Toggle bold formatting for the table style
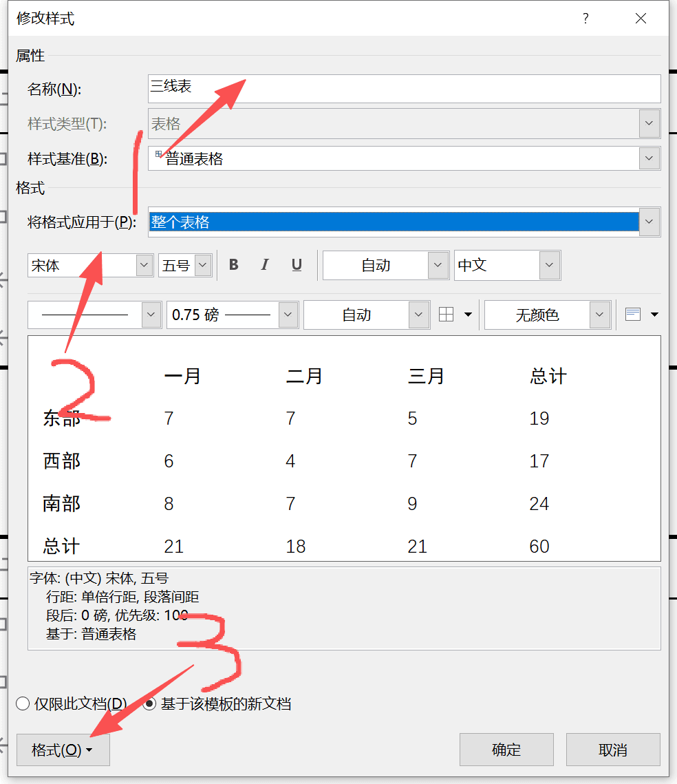This screenshot has width=677, height=784. pos(233,265)
